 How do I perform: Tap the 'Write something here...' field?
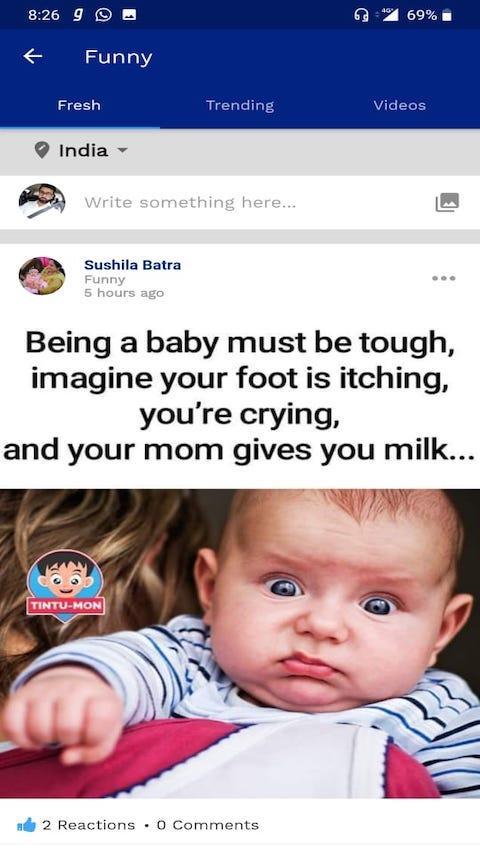190,203
